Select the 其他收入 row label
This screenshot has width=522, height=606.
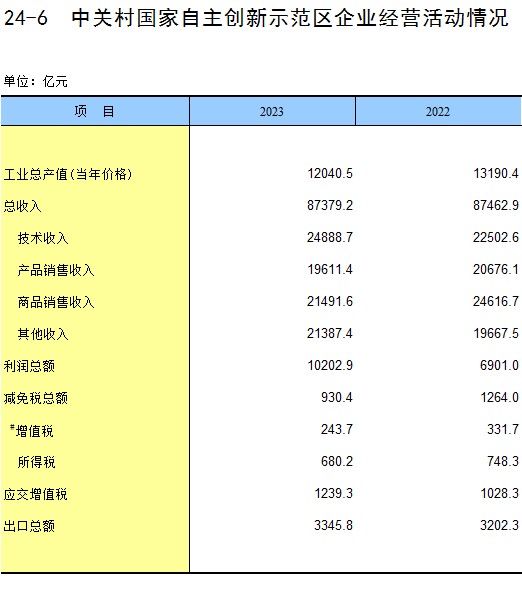(x=43, y=334)
